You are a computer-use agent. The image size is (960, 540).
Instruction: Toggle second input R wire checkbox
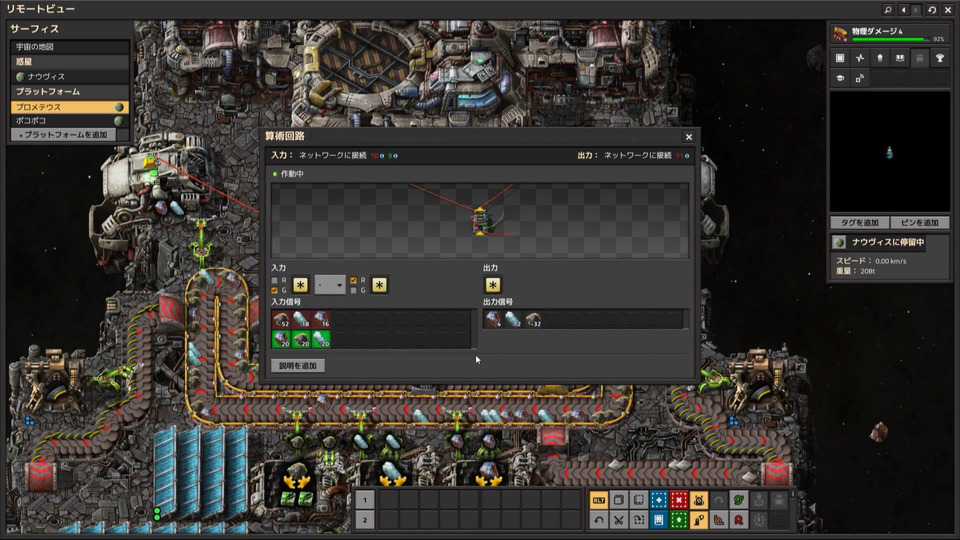click(x=353, y=280)
